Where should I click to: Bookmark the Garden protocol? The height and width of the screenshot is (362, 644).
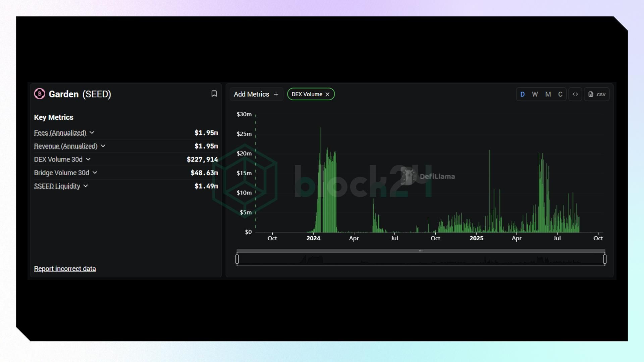click(x=214, y=94)
